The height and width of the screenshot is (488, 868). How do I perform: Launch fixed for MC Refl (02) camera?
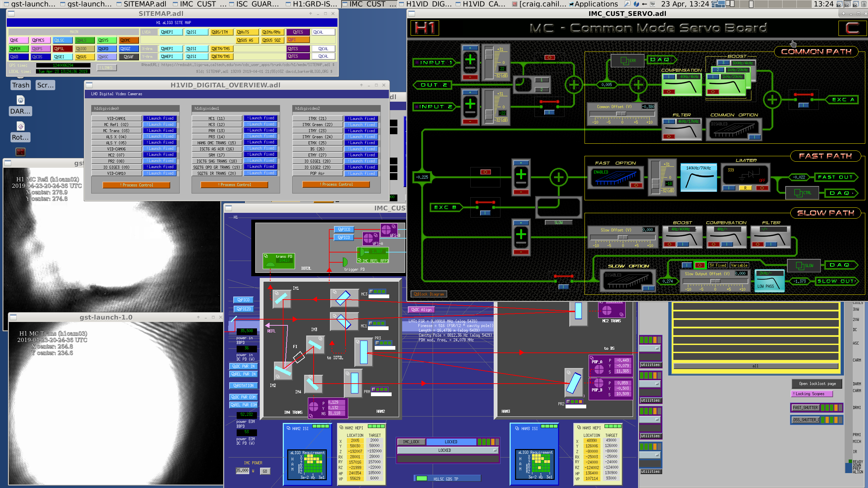pyautogui.click(x=160, y=124)
